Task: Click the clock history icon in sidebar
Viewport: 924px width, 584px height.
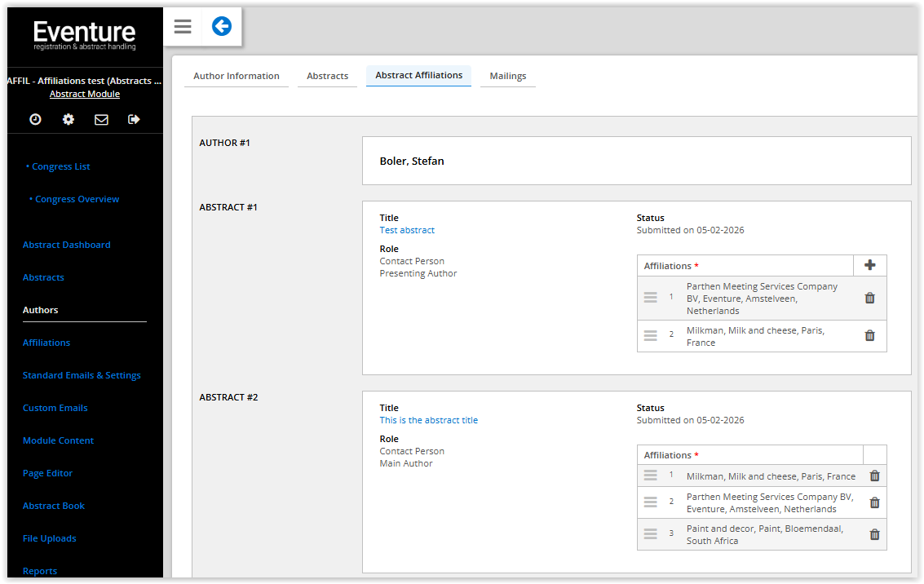Action: 35,119
